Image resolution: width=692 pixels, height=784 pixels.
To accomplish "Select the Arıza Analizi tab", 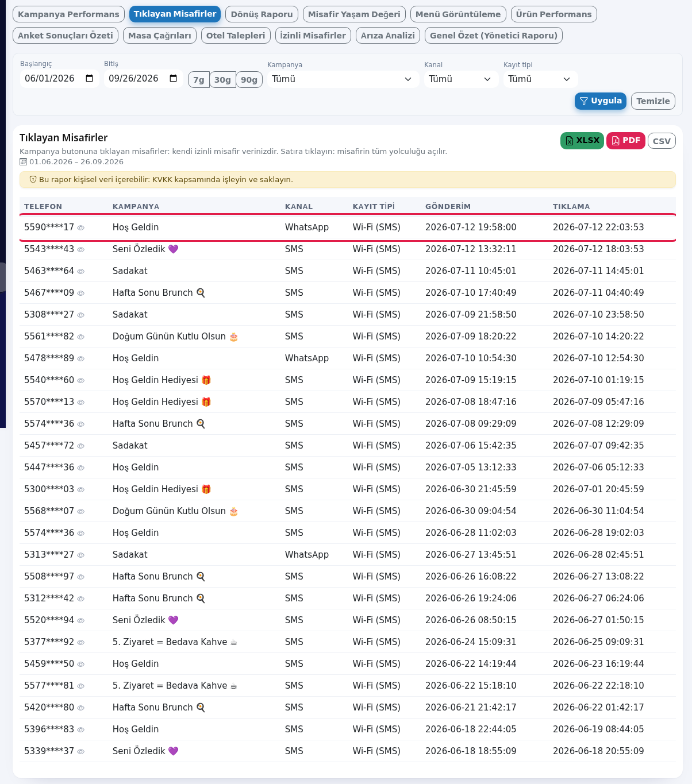I will 388,36.
